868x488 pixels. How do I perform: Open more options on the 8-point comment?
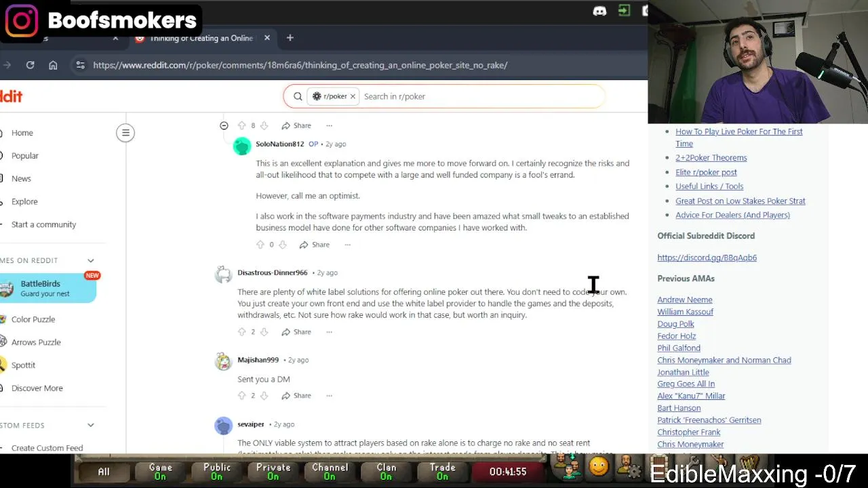coord(329,125)
